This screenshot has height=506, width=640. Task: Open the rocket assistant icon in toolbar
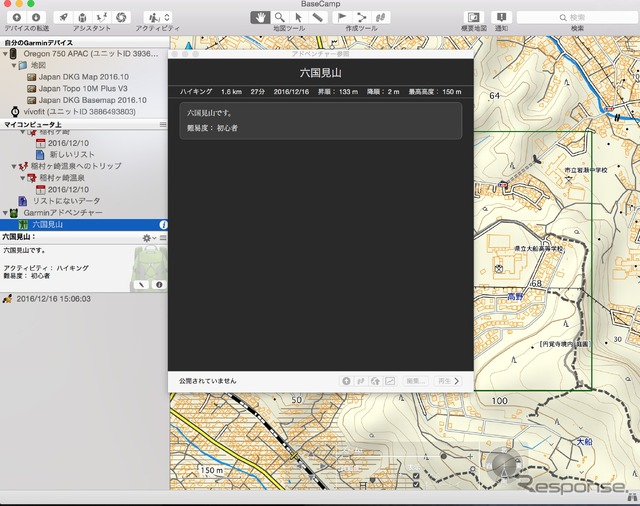point(64,17)
